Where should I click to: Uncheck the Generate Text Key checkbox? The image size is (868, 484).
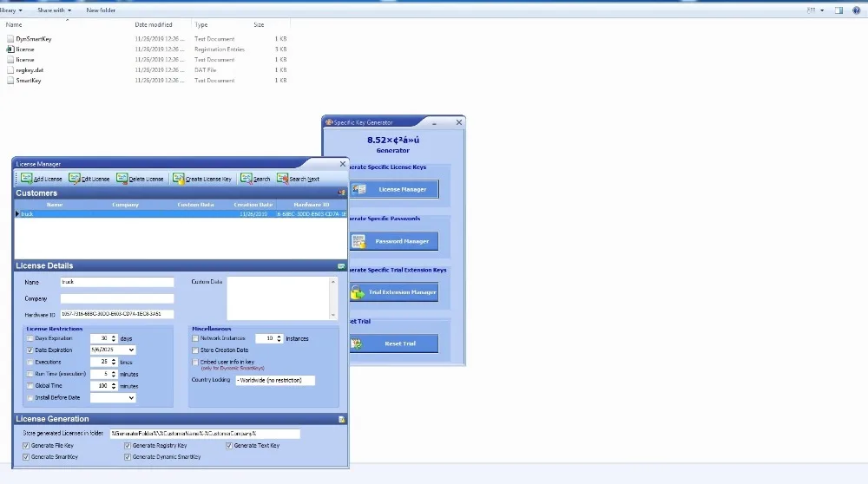pos(229,445)
